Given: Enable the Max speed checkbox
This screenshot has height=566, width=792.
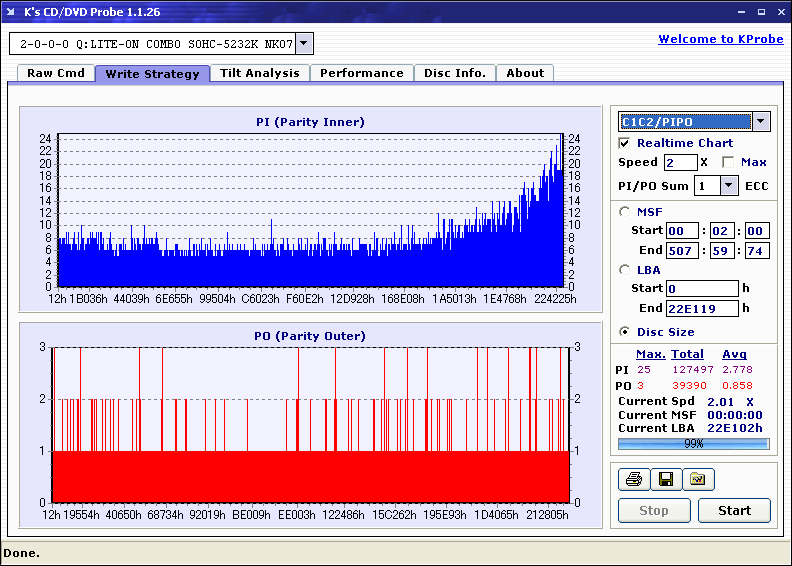Looking at the screenshot, I should pos(728,162).
